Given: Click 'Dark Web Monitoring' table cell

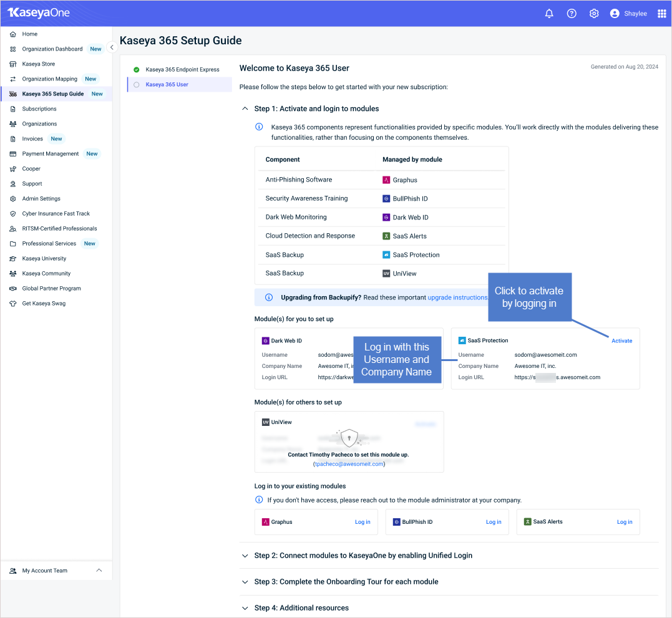Looking at the screenshot, I should coord(296,217).
